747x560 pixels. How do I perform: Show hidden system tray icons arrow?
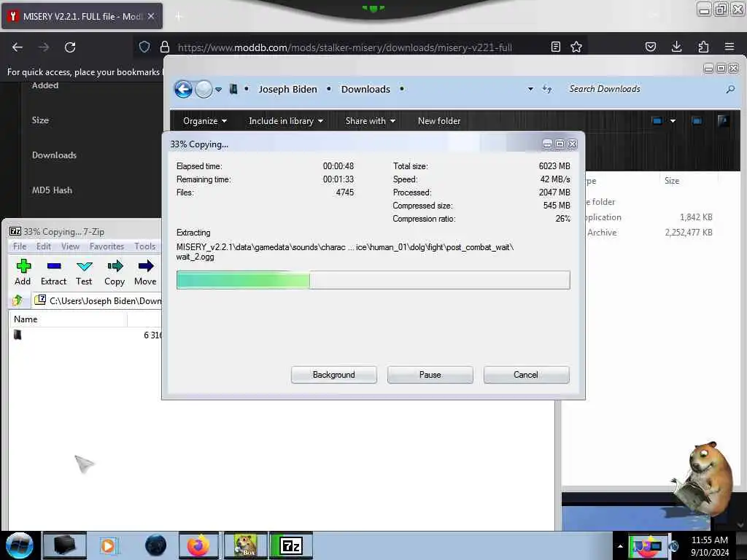tap(620, 546)
